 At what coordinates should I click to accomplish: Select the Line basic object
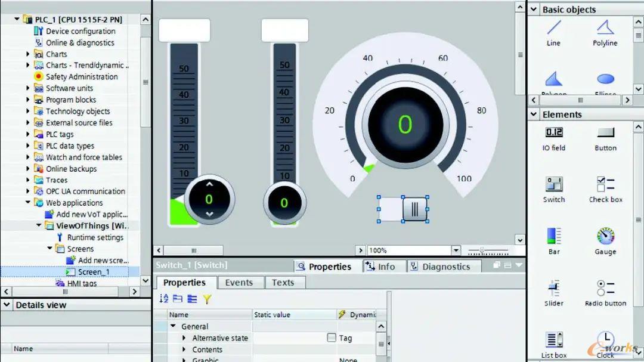tap(553, 33)
